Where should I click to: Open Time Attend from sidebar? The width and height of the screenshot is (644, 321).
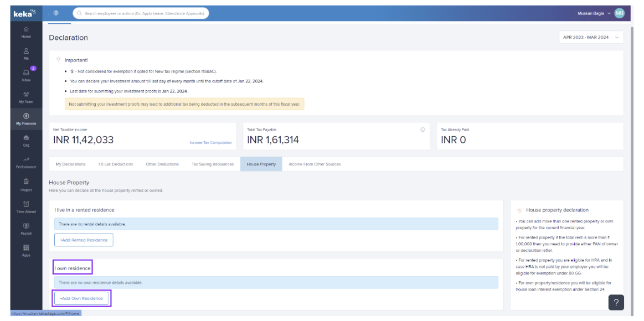tap(26, 206)
